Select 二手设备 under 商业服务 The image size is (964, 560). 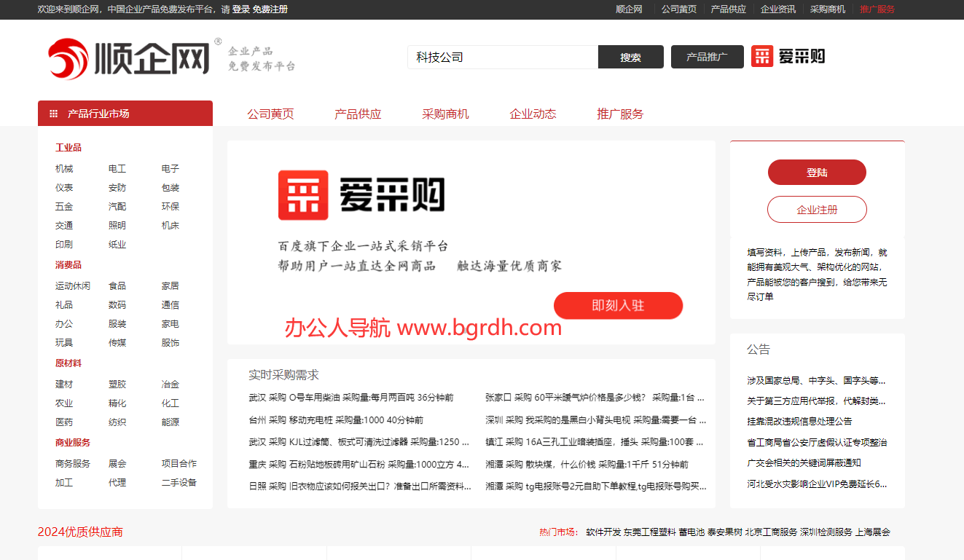tap(179, 483)
